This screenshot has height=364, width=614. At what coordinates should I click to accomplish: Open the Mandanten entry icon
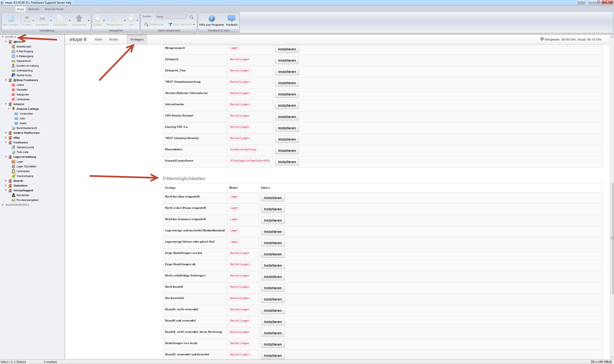tap(13, 195)
